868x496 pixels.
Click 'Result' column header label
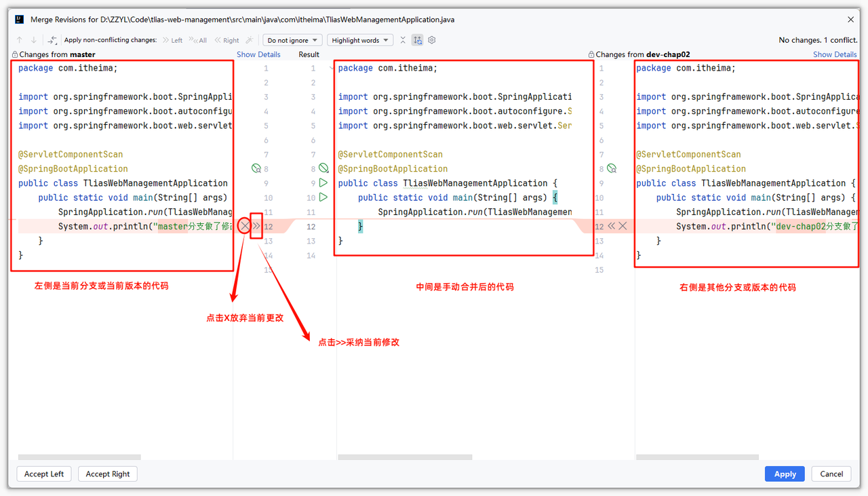[309, 54]
